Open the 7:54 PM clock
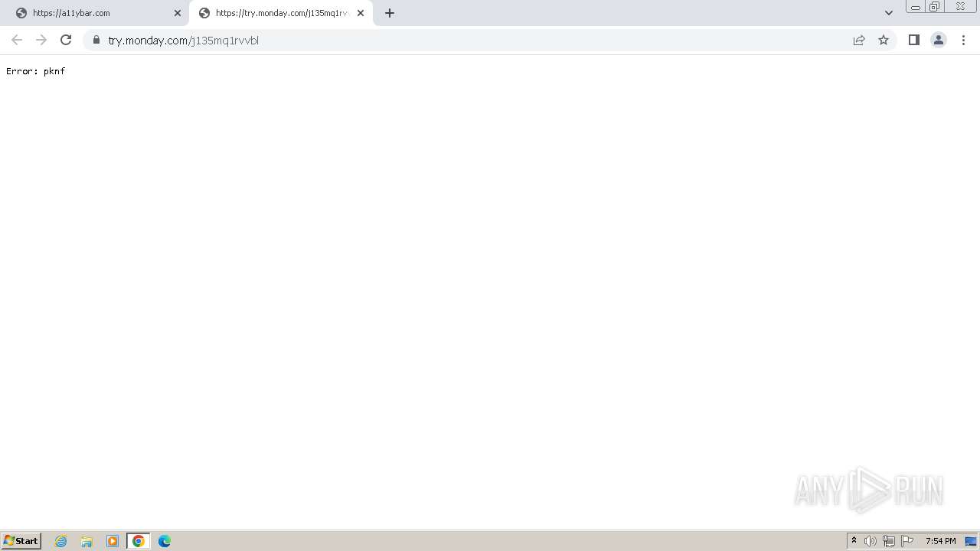This screenshot has width=980, height=551. pyautogui.click(x=940, y=541)
